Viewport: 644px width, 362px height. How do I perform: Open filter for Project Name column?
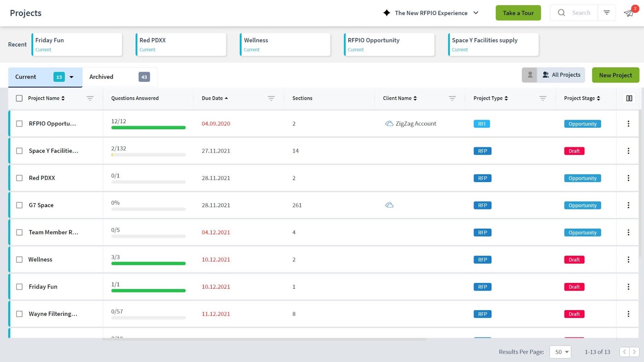pyautogui.click(x=90, y=98)
